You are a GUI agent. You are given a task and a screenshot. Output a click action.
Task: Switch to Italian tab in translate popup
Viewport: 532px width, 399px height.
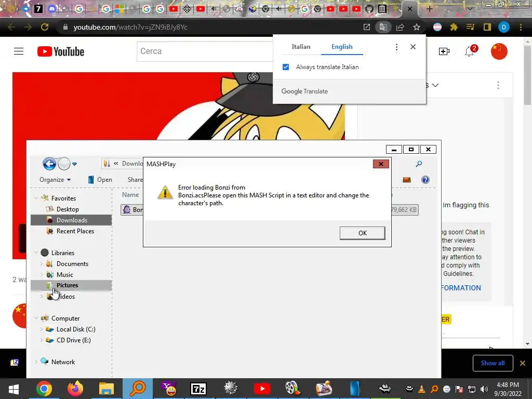301,47
